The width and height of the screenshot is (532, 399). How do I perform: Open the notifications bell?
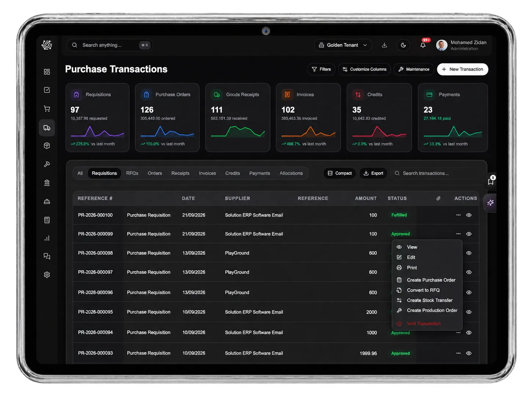[423, 45]
